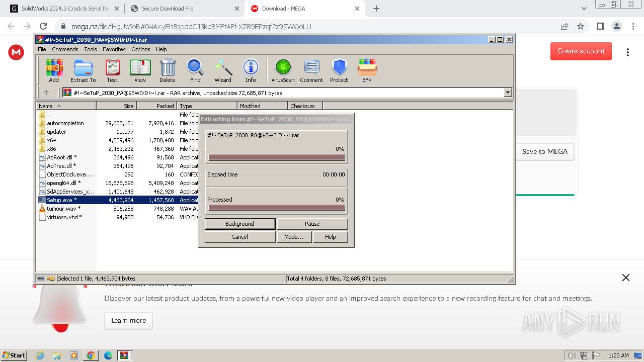Click the Background button
This screenshot has height=362, width=644.
pyautogui.click(x=239, y=224)
